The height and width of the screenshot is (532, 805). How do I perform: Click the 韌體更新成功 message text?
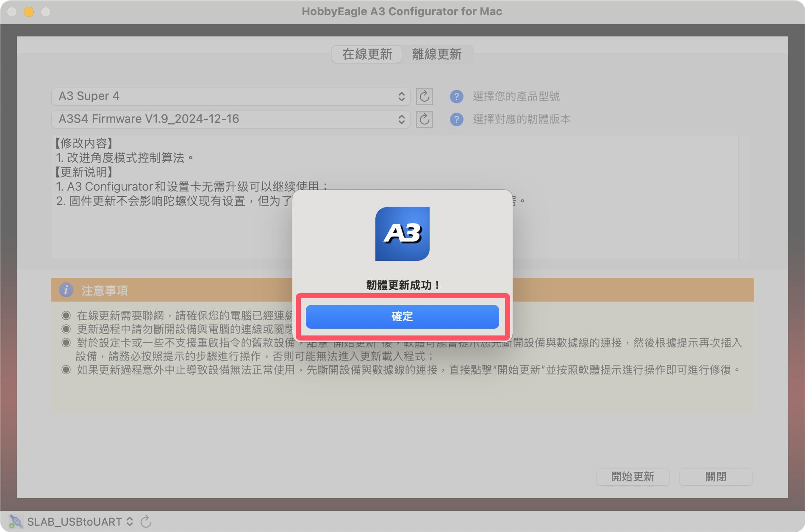tap(402, 285)
